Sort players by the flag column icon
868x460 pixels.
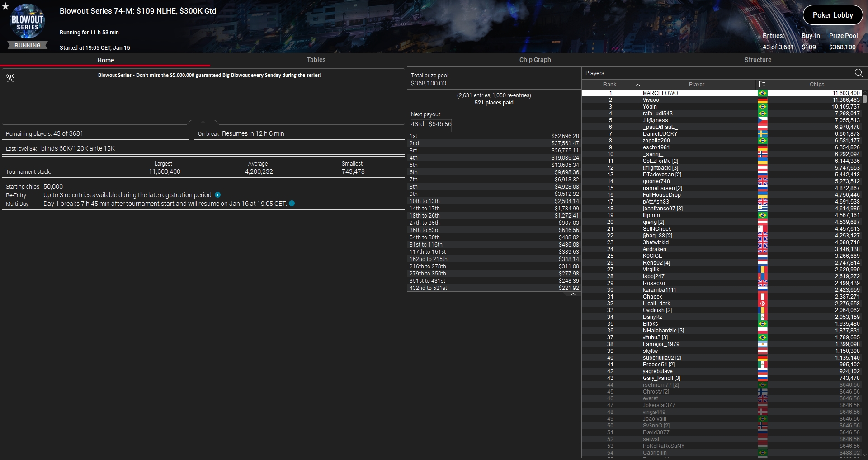762,85
